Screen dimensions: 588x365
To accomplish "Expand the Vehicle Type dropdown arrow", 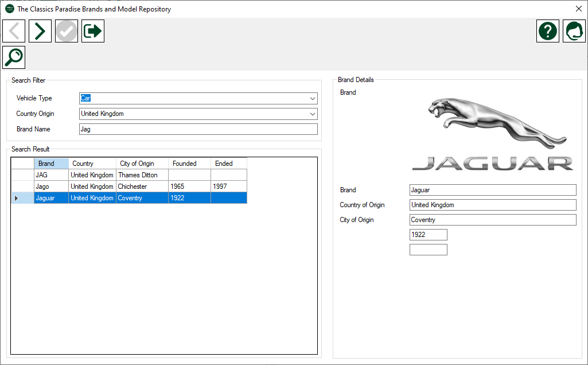I will pos(313,98).
